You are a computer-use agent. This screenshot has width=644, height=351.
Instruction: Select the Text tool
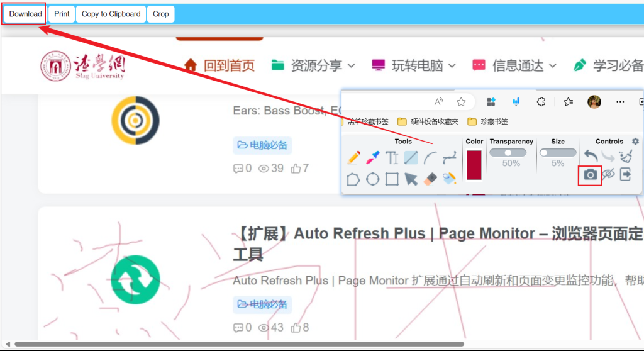pyautogui.click(x=392, y=157)
